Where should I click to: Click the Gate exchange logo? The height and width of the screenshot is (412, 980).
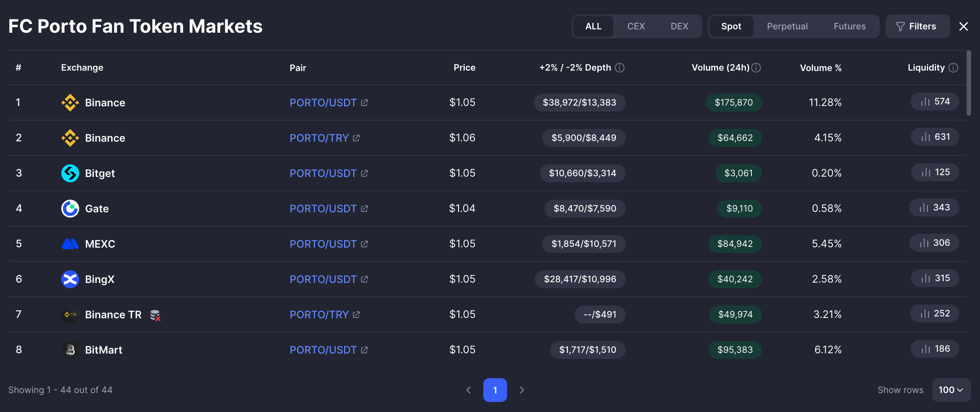[x=70, y=208]
